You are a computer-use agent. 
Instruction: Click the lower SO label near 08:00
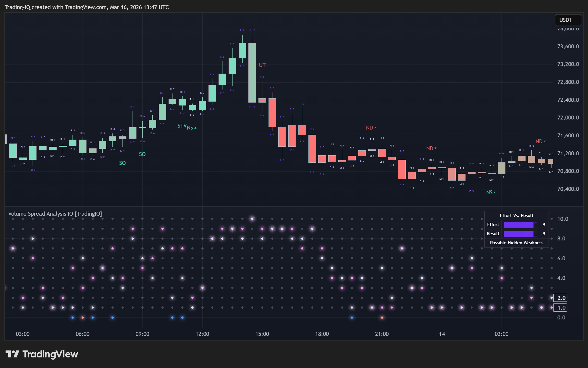click(x=122, y=163)
